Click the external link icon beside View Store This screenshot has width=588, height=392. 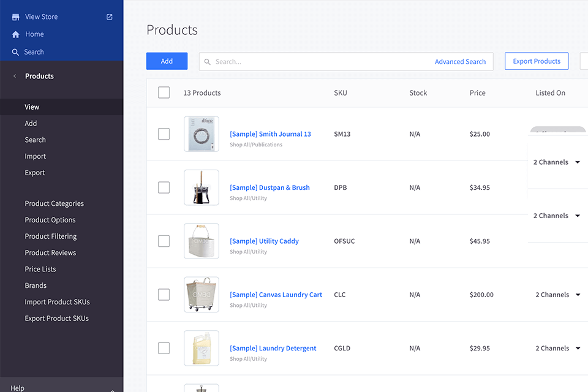coord(110,17)
